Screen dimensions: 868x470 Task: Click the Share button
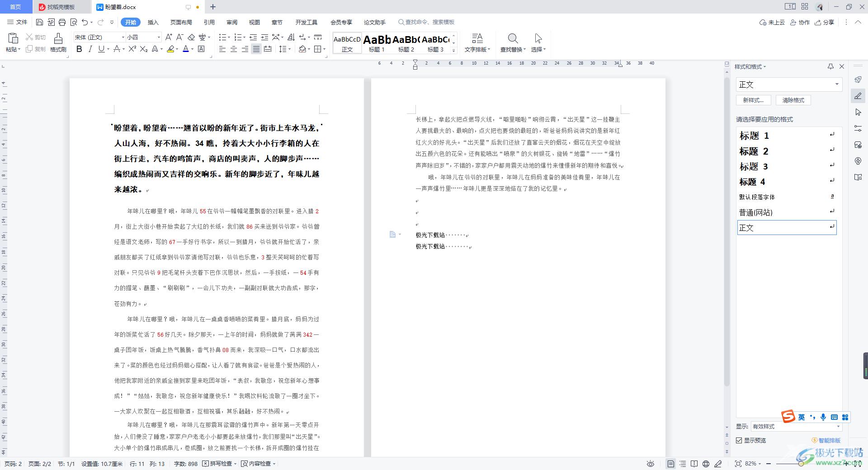coord(824,22)
